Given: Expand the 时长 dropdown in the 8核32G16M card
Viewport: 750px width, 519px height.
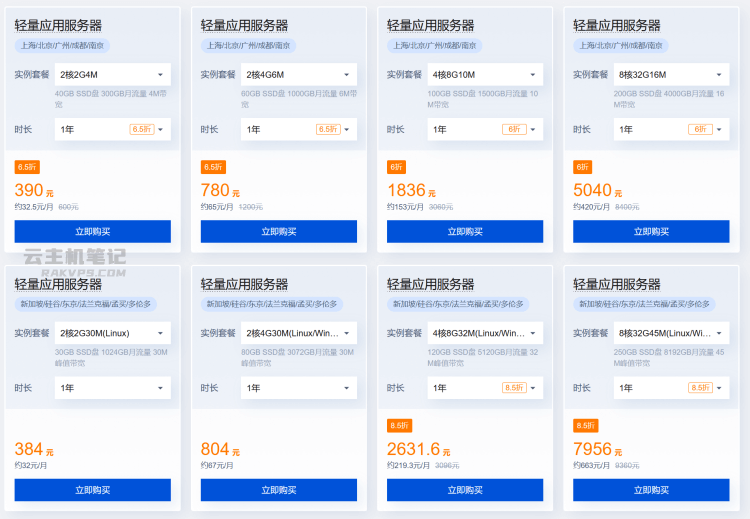Looking at the screenshot, I should point(671,129).
